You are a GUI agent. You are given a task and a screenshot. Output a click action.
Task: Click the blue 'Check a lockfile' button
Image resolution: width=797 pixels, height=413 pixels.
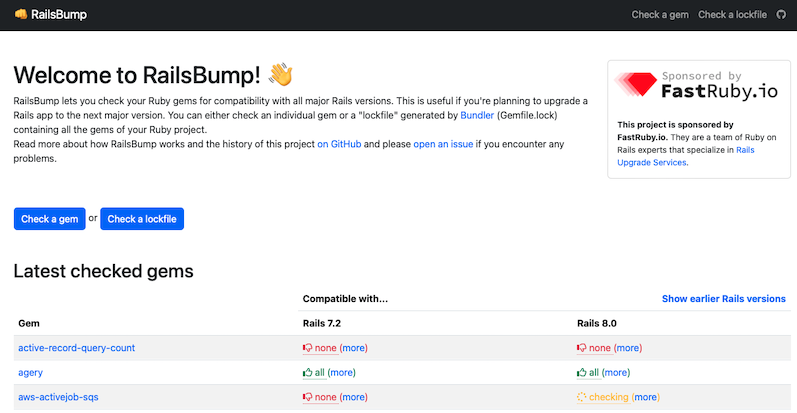pyautogui.click(x=142, y=219)
